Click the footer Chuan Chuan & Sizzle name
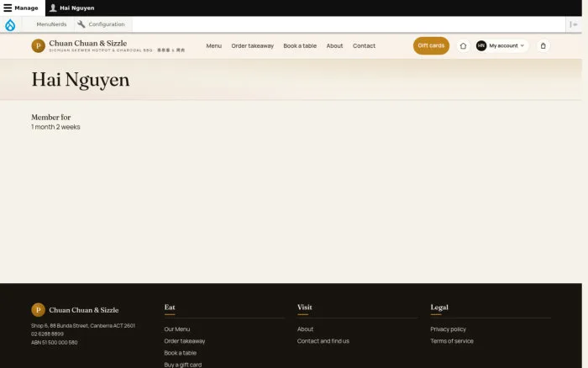Screen dimensions: 588x368 pos(84,310)
